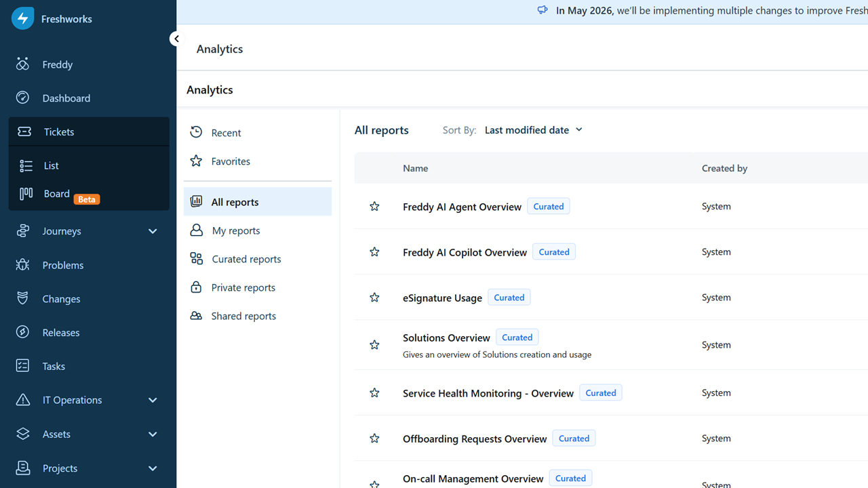Viewport: 868px width, 488px height.
Task: Click the Changes sidebar icon
Action: coord(22,298)
